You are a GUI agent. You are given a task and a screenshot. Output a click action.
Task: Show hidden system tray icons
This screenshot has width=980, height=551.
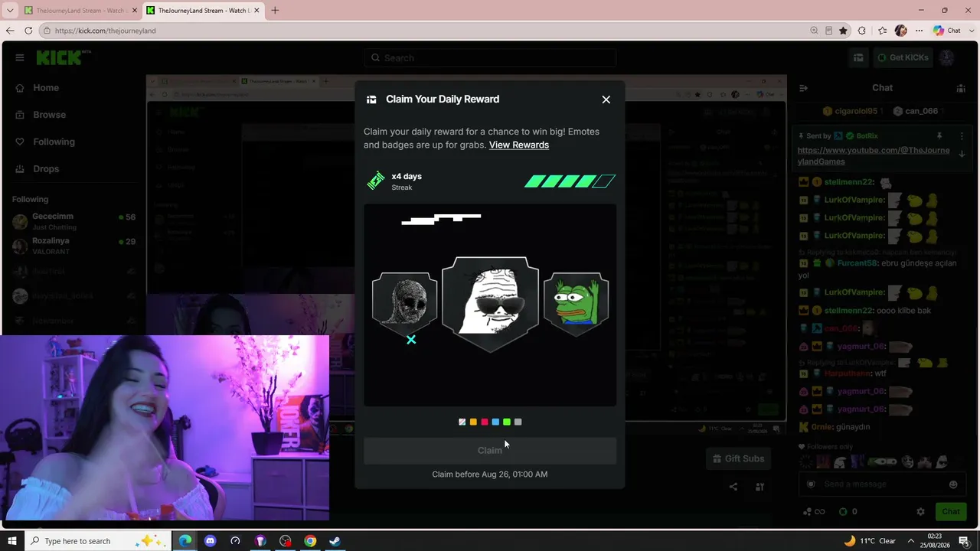tap(911, 541)
